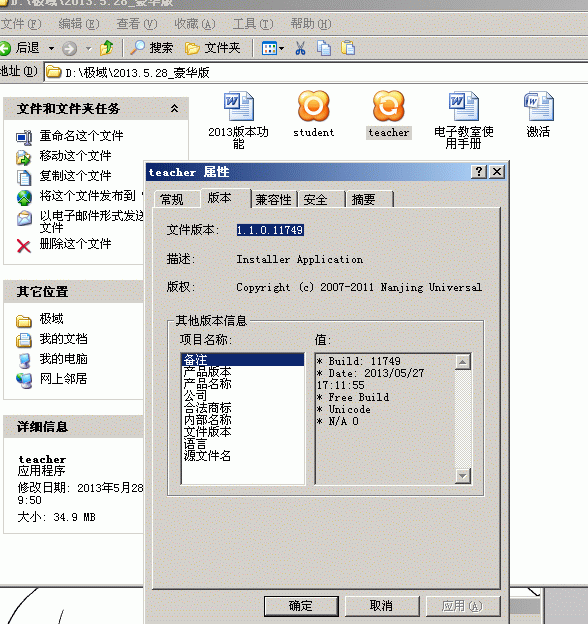Open the 编辑(E) menu
The width and height of the screenshot is (588, 624).
(78, 24)
